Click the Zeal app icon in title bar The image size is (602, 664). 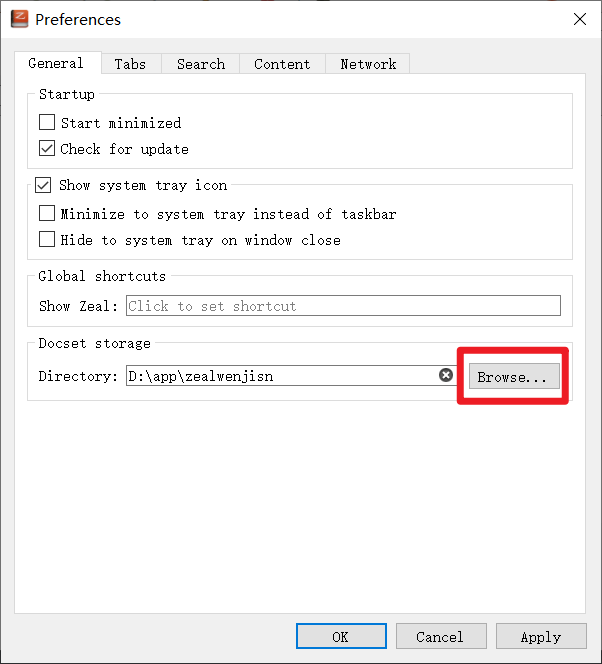point(19,19)
